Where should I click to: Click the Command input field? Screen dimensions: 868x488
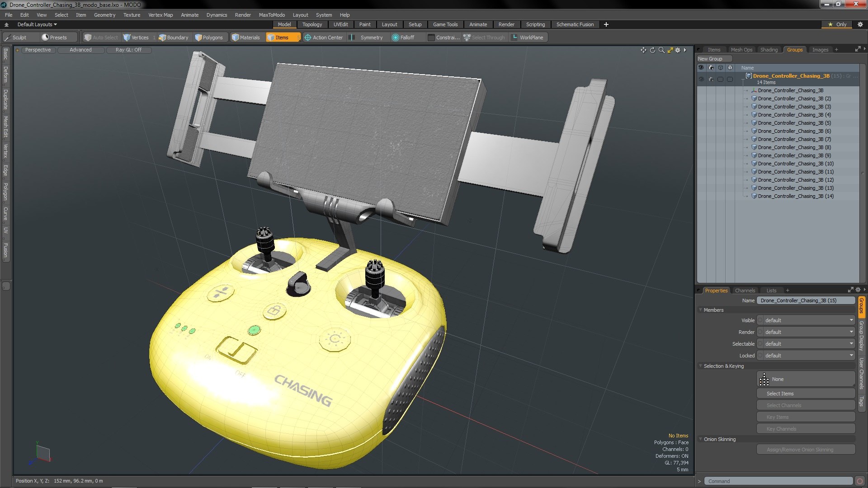pyautogui.click(x=778, y=481)
